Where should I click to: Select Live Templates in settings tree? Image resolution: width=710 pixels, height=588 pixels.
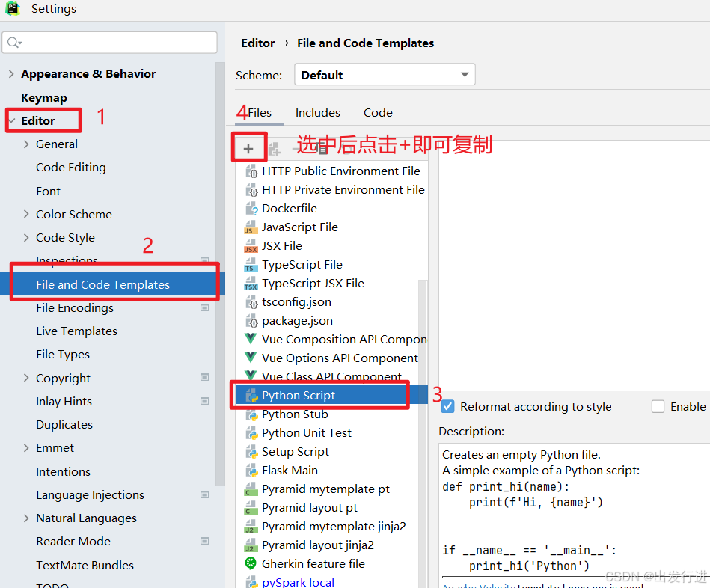tap(76, 331)
